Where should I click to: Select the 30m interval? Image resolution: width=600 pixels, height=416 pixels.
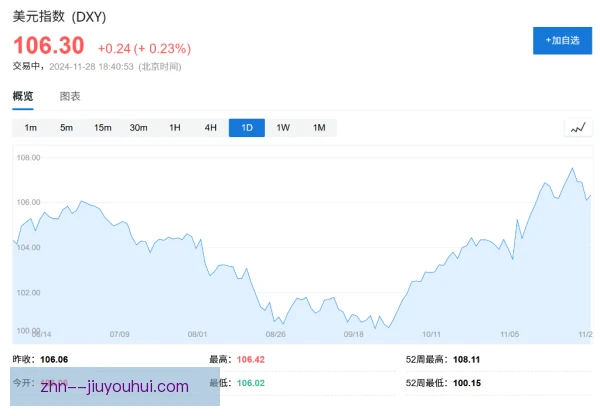tap(138, 128)
